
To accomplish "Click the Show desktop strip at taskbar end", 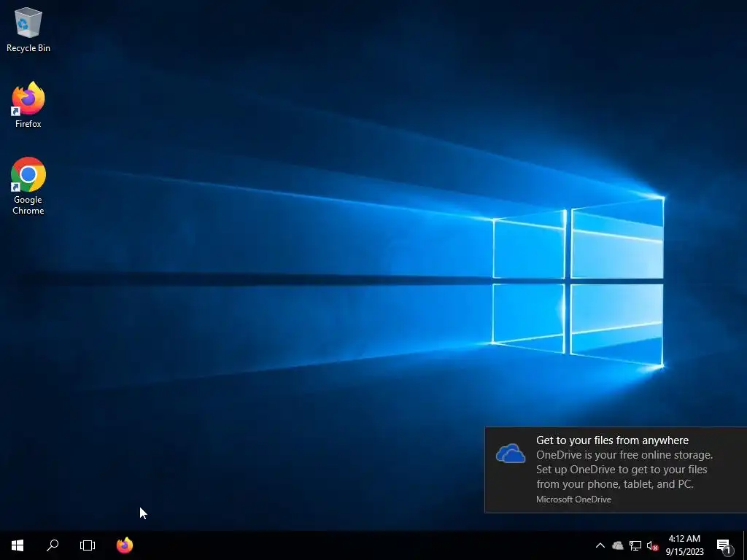I will [745, 545].
